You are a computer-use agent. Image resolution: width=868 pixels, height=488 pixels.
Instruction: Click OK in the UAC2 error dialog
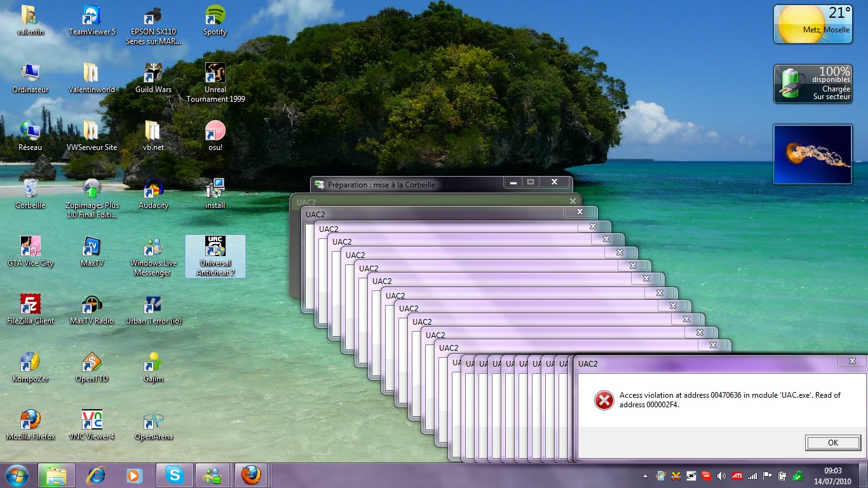coord(832,443)
